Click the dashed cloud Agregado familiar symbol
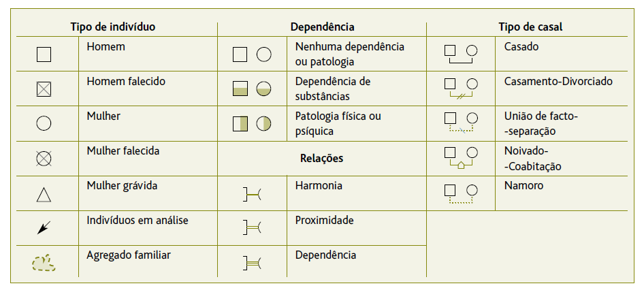The height and width of the screenshot is (288, 644). (x=44, y=263)
